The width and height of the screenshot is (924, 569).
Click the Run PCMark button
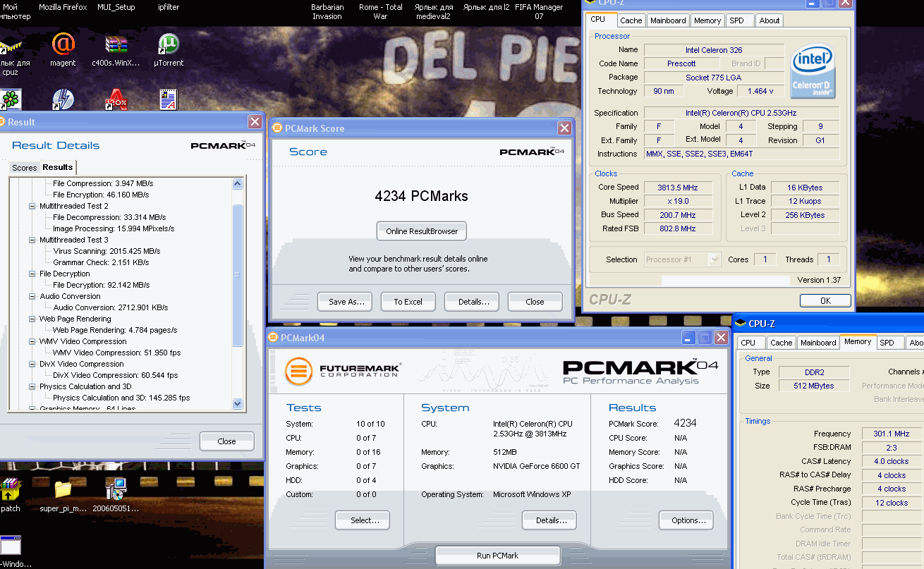click(497, 556)
